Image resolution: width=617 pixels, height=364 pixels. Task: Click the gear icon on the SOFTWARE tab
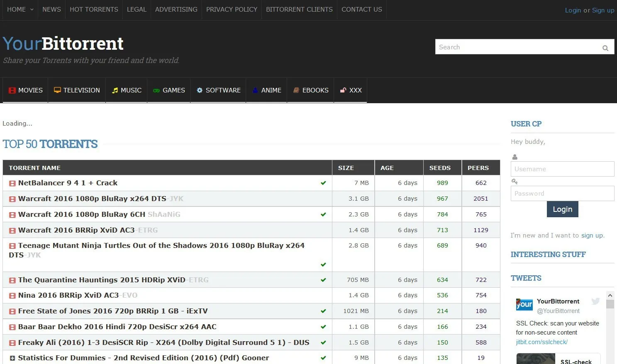point(200,90)
